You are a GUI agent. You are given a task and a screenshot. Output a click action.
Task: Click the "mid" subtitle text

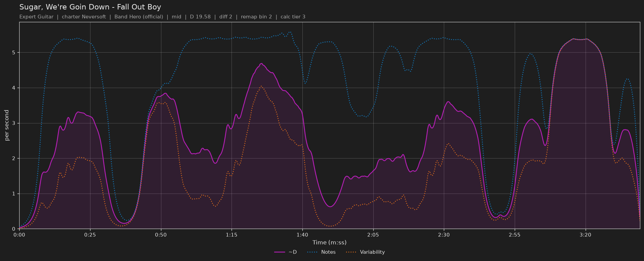click(x=177, y=17)
